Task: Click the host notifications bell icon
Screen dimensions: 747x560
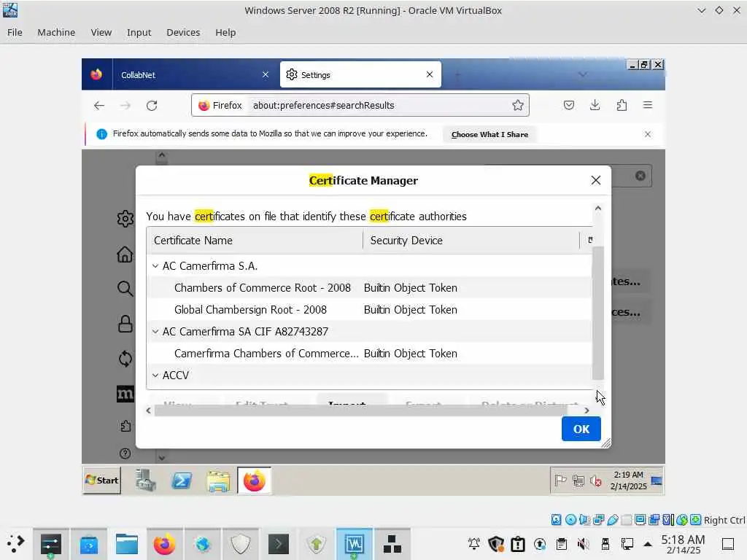Action: pyautogui.click(x=474, y=543)
